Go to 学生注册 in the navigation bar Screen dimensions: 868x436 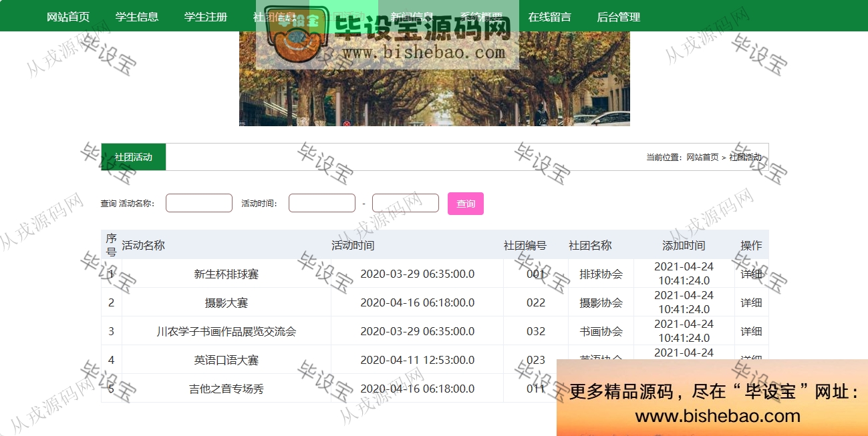(x=206, y=17)
